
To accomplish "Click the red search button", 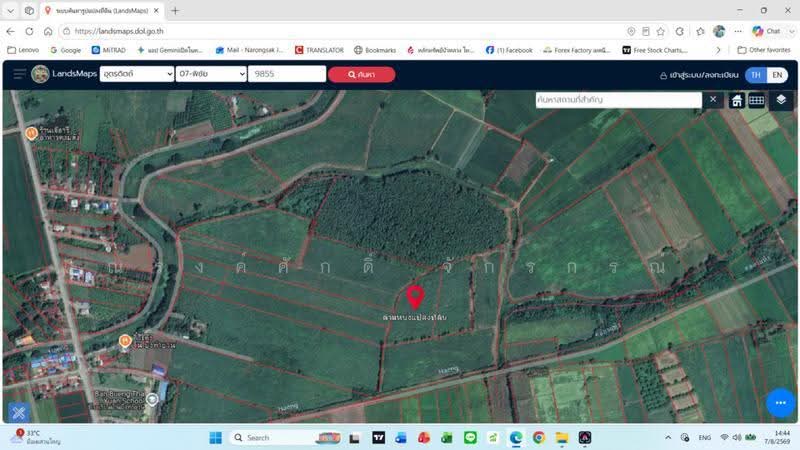I will pyautogui.click(x=361, y=74).
